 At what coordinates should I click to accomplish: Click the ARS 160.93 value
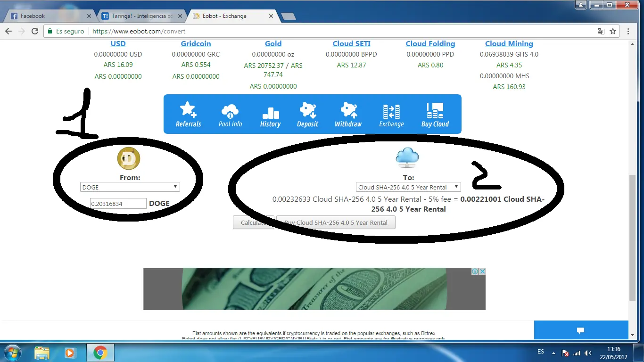click(509, 87)
